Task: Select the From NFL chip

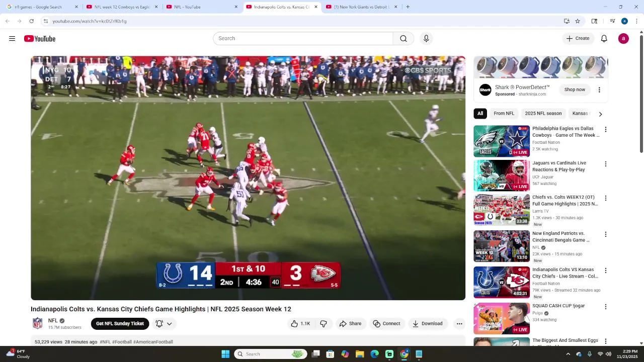Action: click(x=504, y=114)
